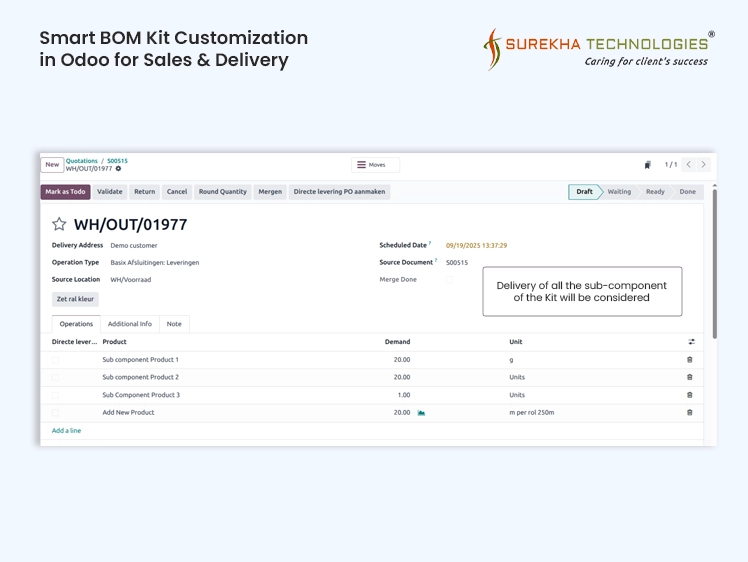The image size is (748, 562).
Task: Click the favorite star next to WH/OUT/01977
Action: click(59, 225)
